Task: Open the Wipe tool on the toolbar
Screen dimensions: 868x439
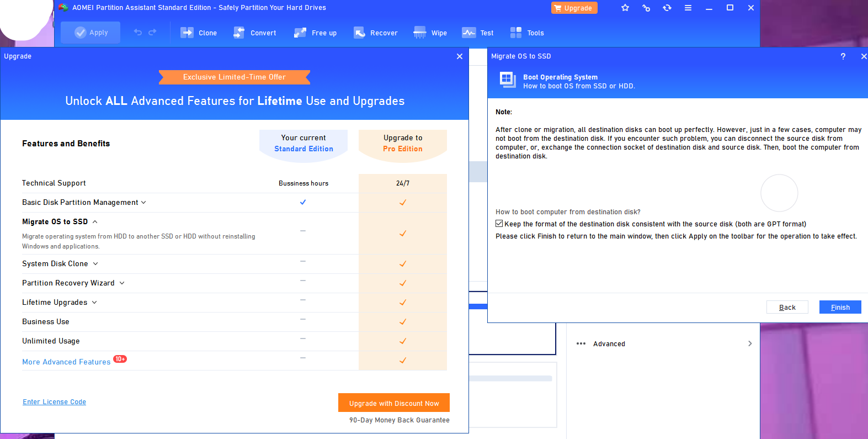Action: click(x=430, y=33)
